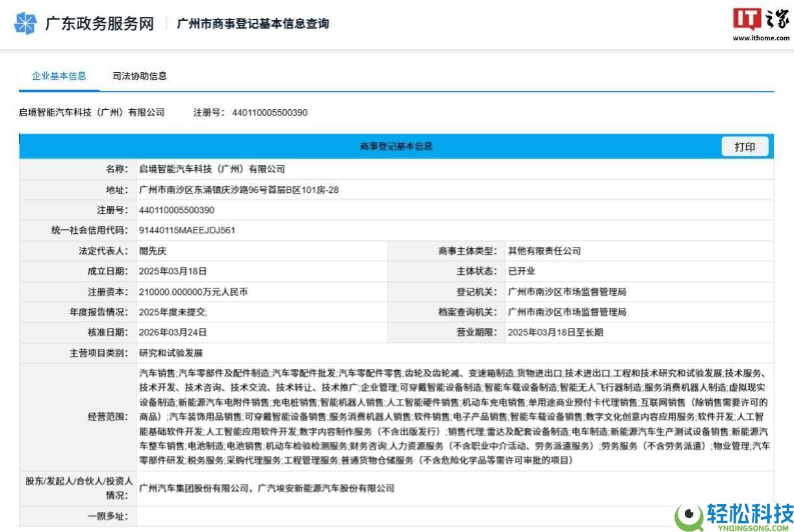Viewport: 794px width, 532px height.
Task: Select the 登记机关 authority value
Action: (x=567, y=292)
